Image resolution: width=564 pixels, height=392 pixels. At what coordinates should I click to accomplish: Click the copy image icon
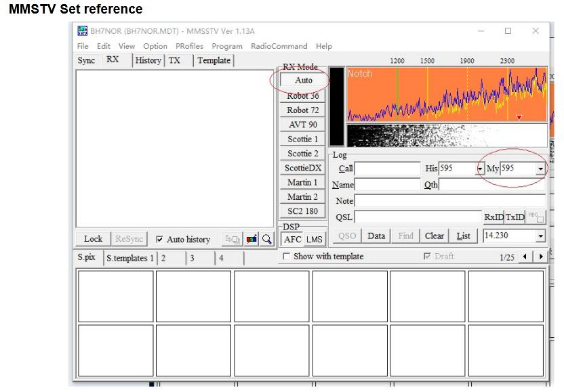tap(233, 239)
